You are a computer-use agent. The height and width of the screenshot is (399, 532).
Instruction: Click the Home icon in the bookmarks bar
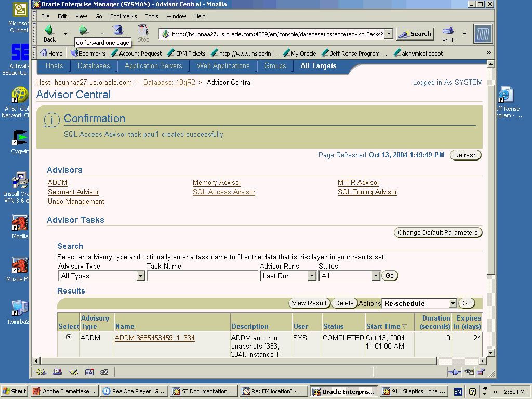click(x=44, y=53)
